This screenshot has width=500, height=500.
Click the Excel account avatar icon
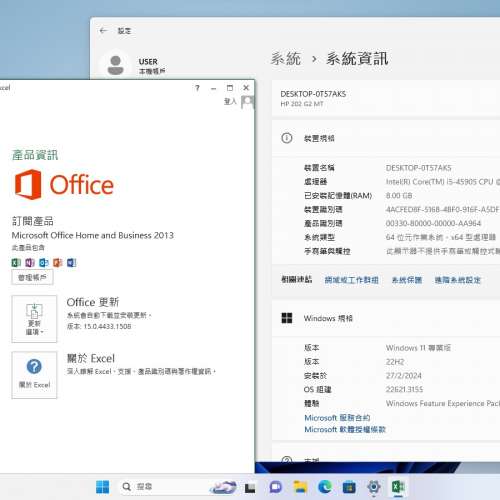247,102
